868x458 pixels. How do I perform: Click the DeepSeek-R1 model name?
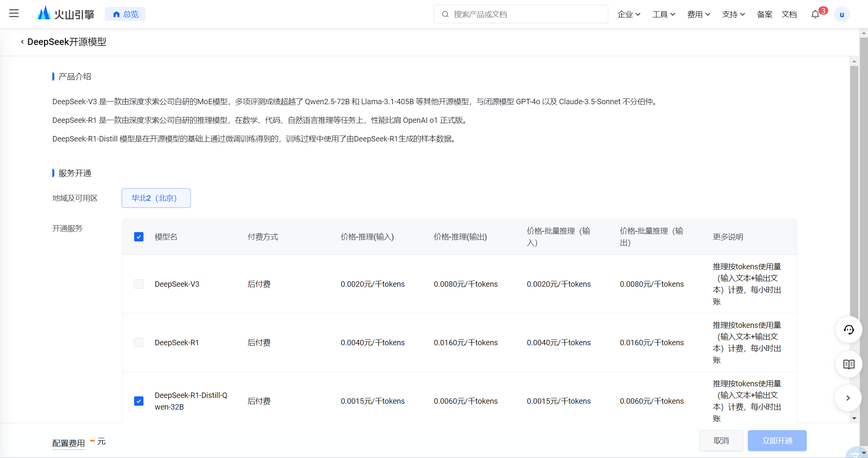pos(177,343)
